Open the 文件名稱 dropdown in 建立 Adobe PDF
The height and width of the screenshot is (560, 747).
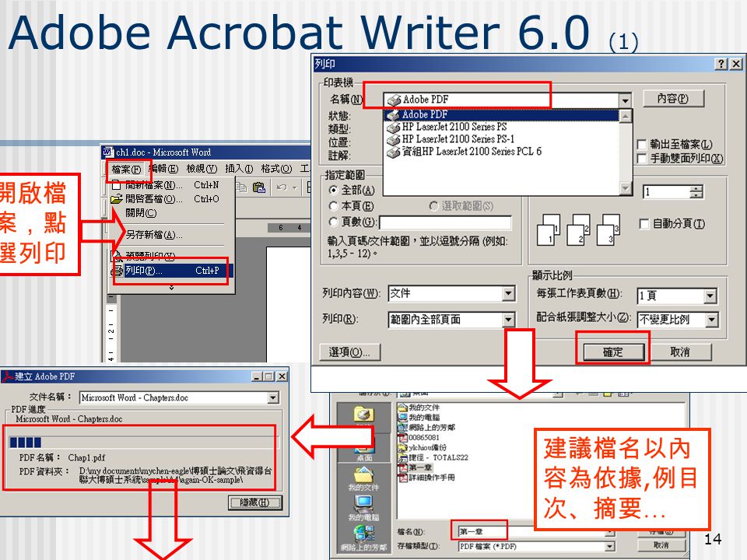pyautogui.click(x=273, y=397)
